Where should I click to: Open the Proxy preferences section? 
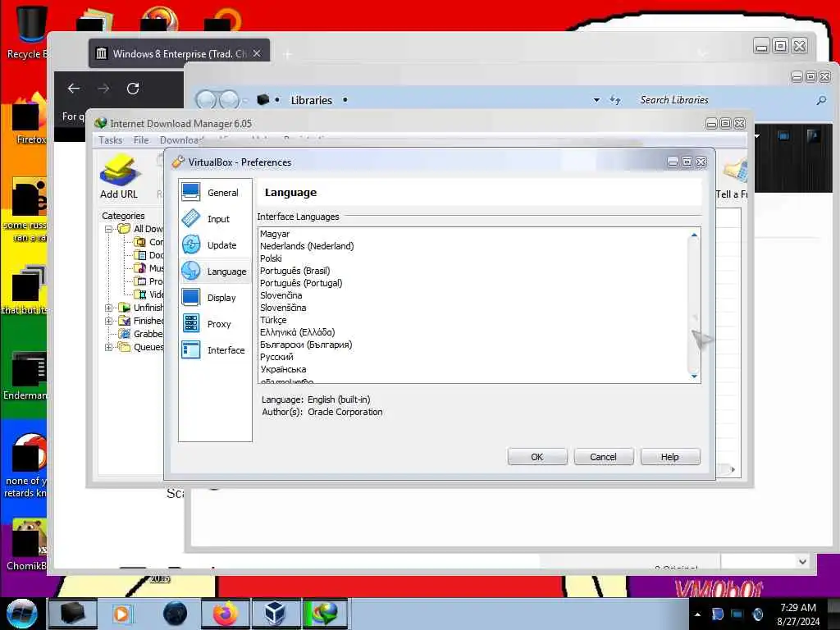(x=215, y=323)
